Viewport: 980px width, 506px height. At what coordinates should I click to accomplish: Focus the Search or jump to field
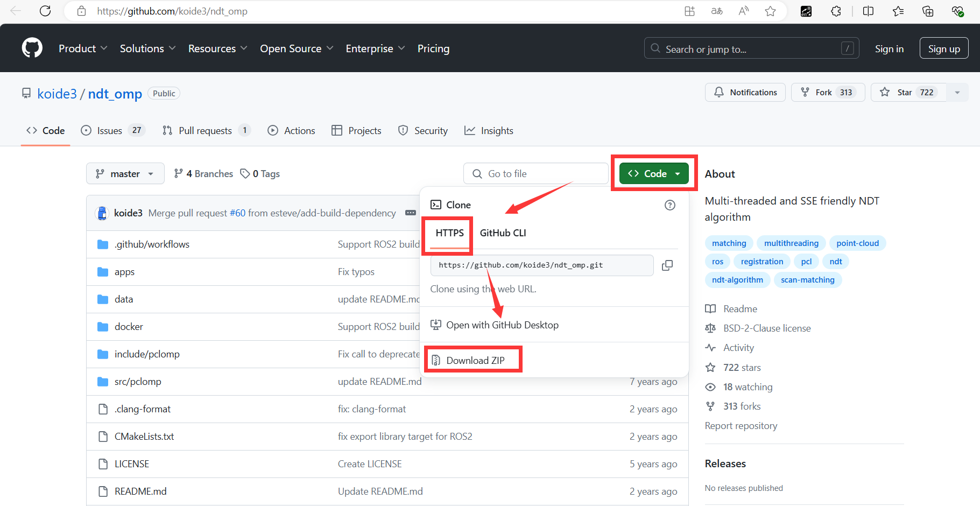[x=751, y=48]
